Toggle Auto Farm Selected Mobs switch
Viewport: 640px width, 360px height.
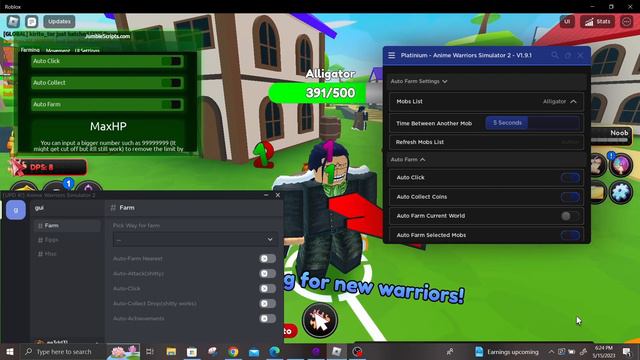coord(570,235)
